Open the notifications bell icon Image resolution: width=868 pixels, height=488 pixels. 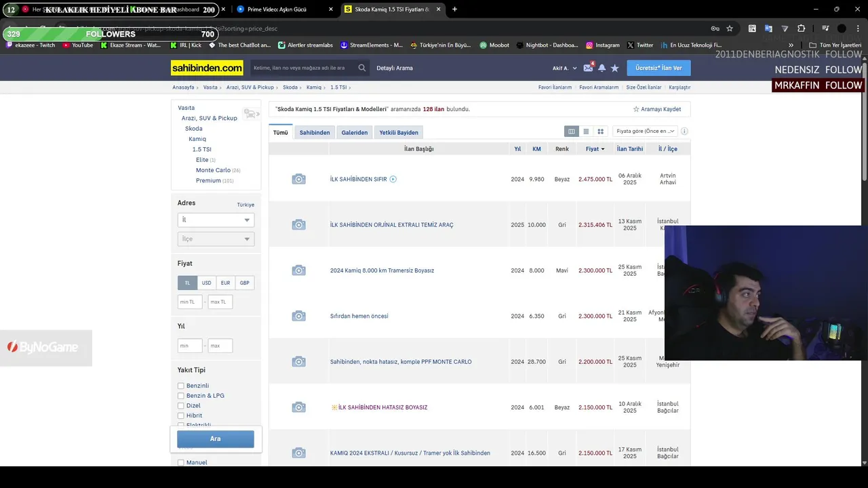point(601,68)
